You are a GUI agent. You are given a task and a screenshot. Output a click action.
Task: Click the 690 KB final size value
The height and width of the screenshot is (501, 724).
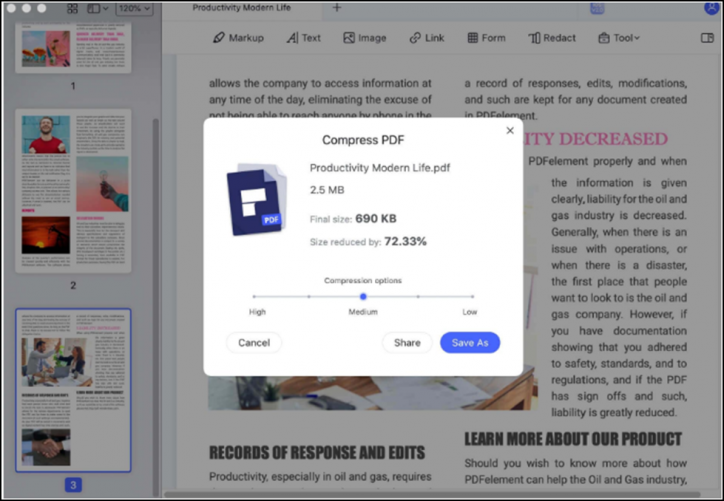pos(376,218)
